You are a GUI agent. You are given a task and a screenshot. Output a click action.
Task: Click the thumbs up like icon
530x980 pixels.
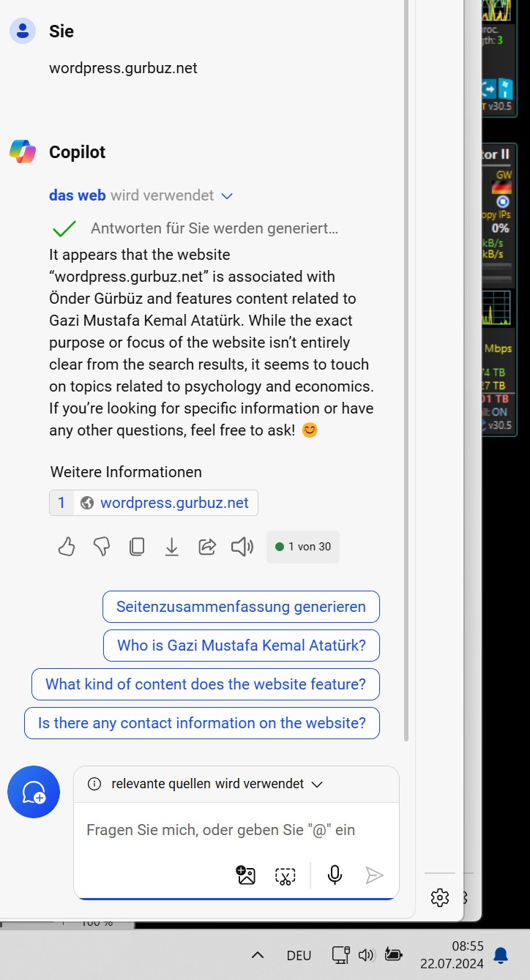point(67,547)
